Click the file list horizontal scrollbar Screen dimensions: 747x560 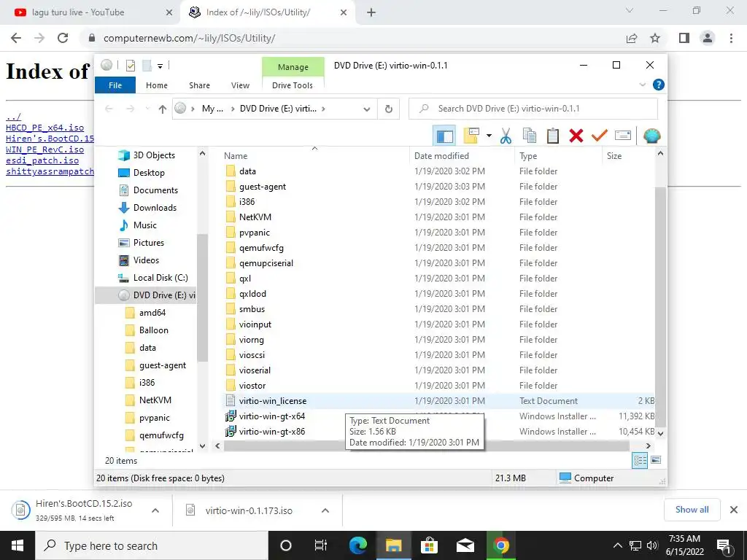click(x=426, y=446)
